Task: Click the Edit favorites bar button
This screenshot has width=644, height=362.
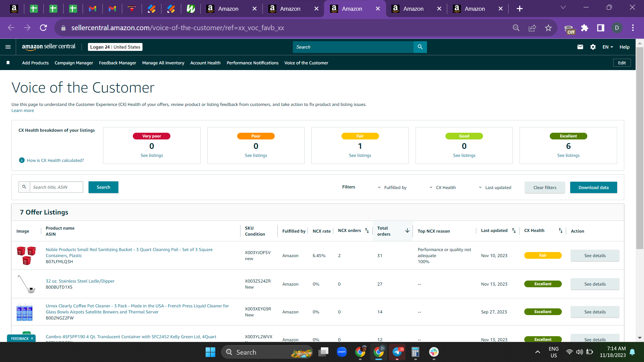Action: [x=622, y=63]
